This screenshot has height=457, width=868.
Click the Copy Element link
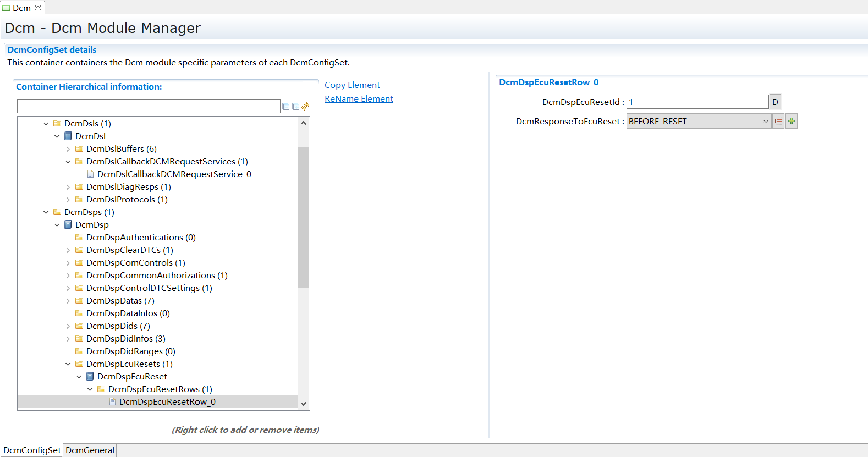click(352, 85)
